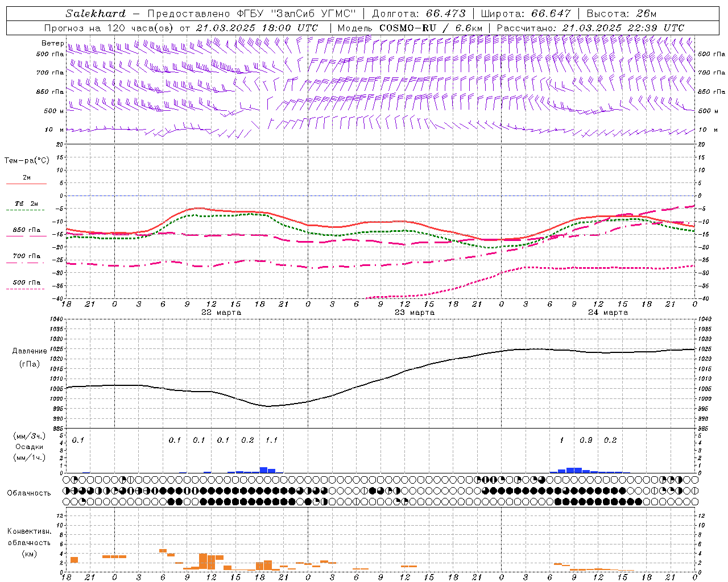Click 700 гПа in the temperature legend

(x=27, y=256)
